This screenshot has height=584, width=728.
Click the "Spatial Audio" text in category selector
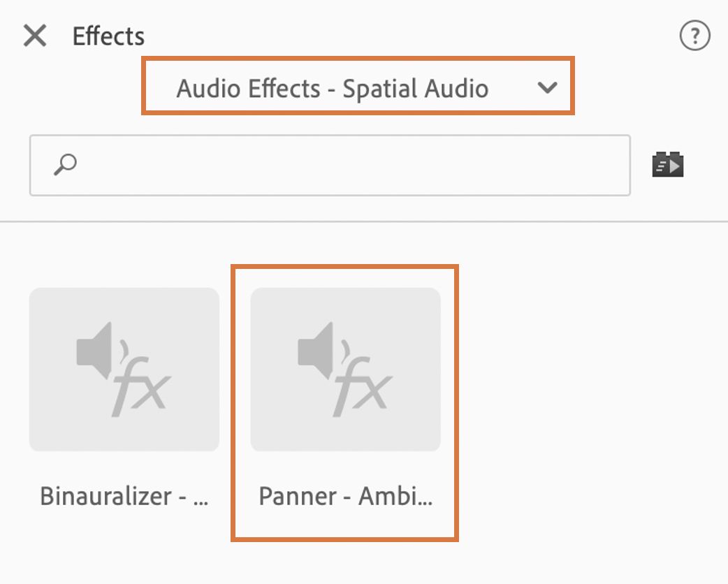(x=415, y=89)
